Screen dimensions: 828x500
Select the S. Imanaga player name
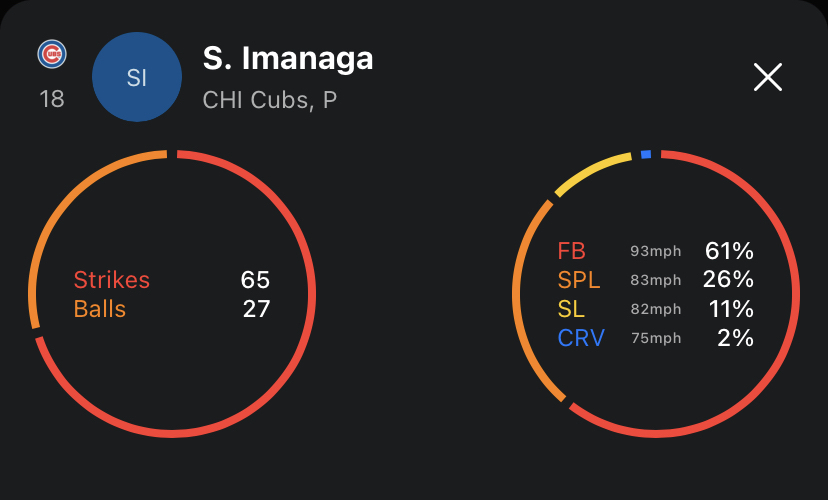coord(288,58)
